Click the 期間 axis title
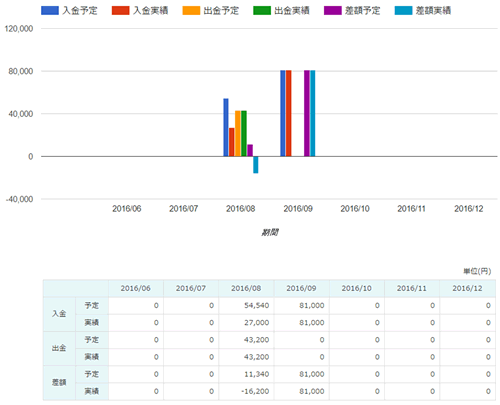The height and width of the screenshot is (405, 500). point(270,232)
